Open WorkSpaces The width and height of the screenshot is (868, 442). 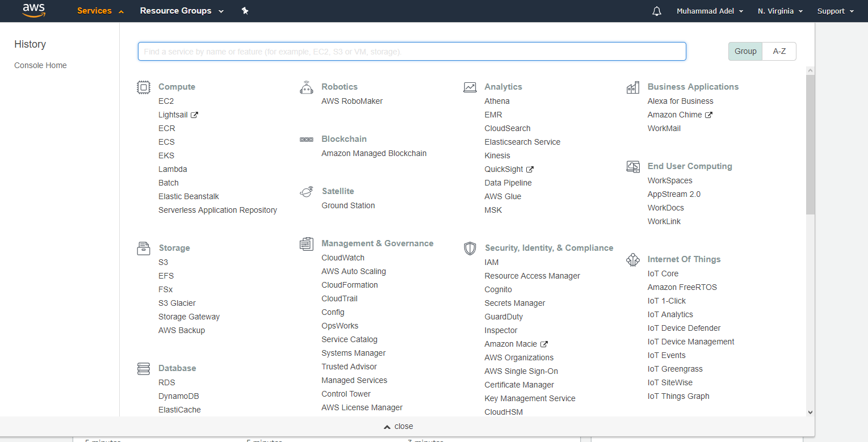point(670,180)
